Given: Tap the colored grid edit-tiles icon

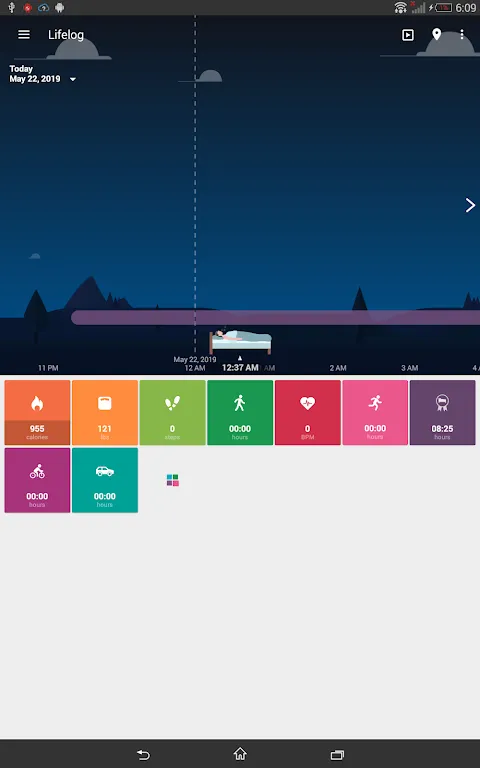Looking at the screenshot, I should click(172, 480).
